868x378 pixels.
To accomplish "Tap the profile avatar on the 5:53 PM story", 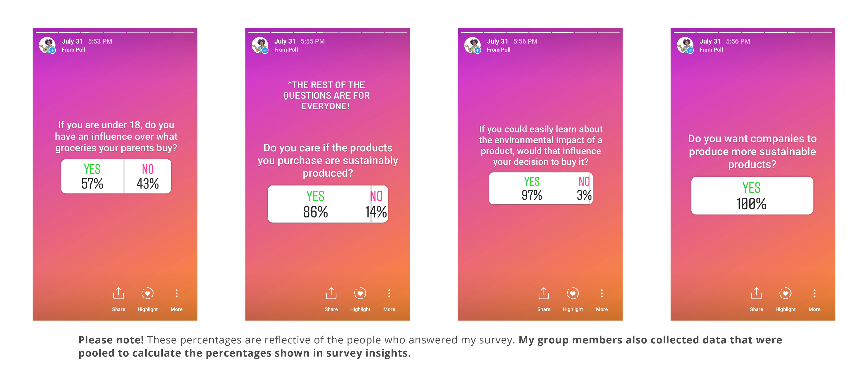I will pyautogui.click(x=47, y=45).
